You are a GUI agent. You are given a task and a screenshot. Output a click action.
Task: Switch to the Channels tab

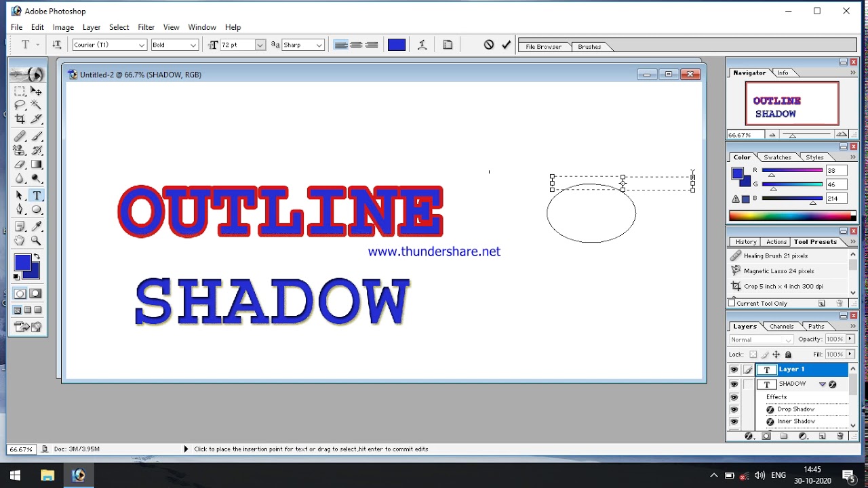[781, 327]
